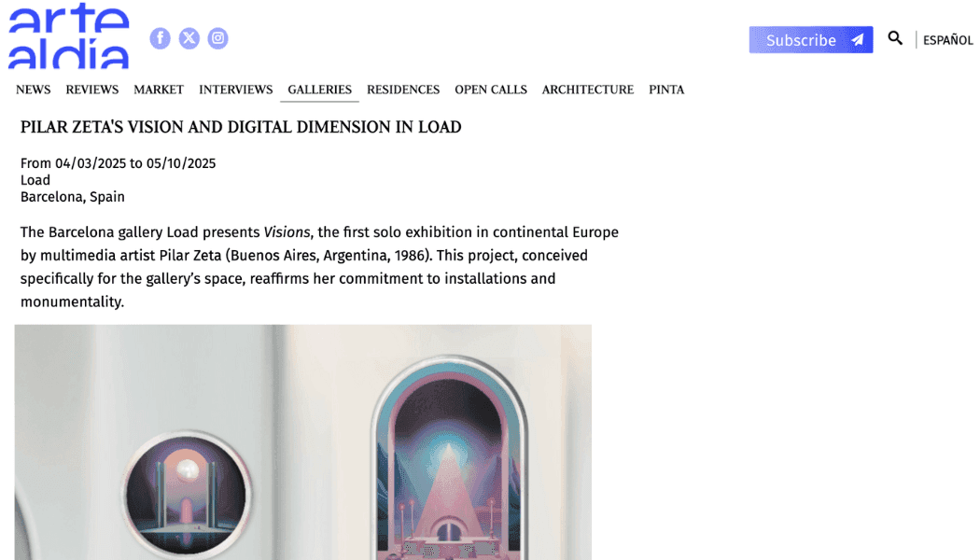Click the circular artwork in the image
The image size is (980, 560).
(x=187, y=494)
